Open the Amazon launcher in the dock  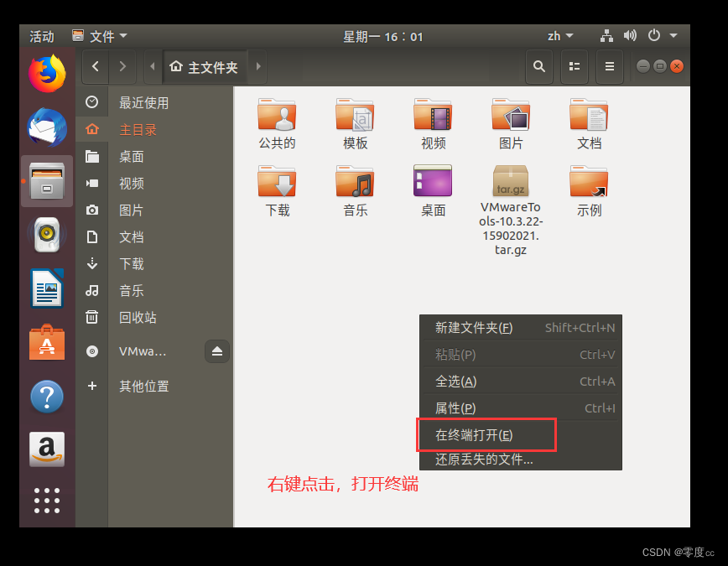tap(46, 449)
